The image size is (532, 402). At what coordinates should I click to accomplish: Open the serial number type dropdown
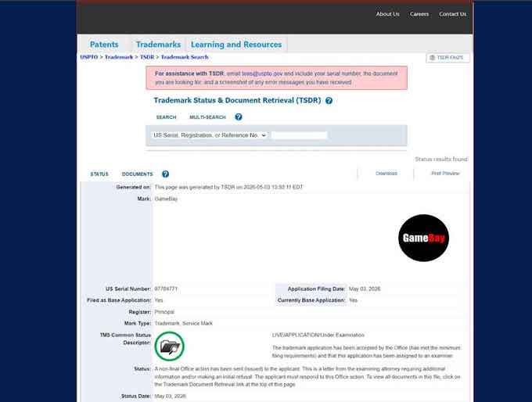coord(210,135)
